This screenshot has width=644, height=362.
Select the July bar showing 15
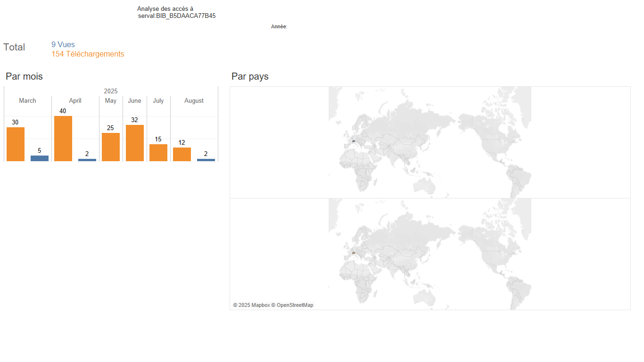158,153
